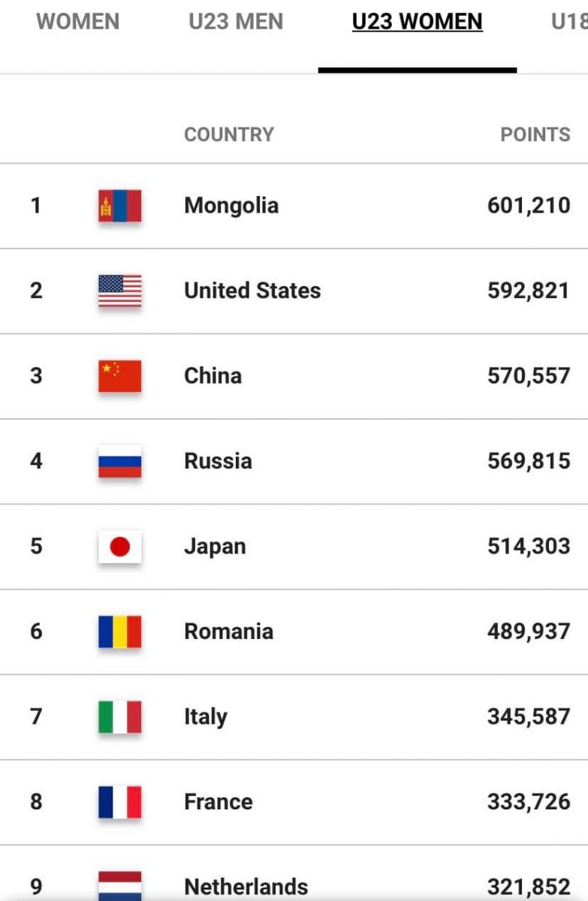Select Romania's 489,937 points value

coord(528,631)
